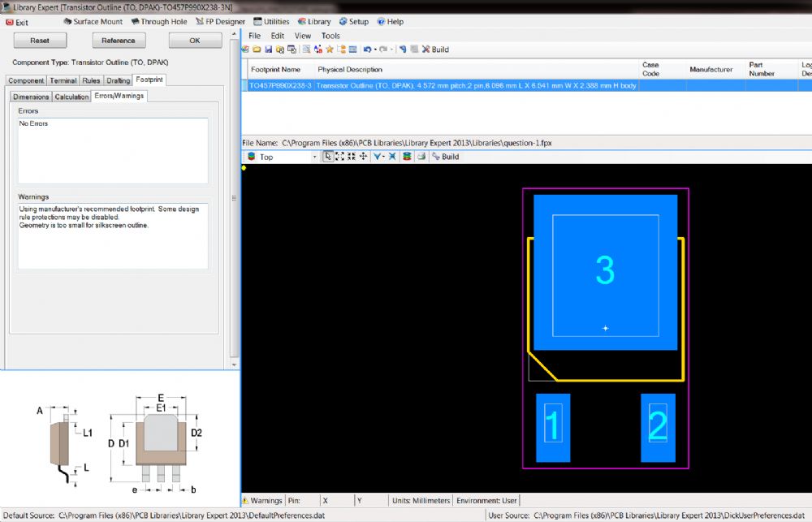Select the pointer tool in viewer toolbar

tap(328, 157)
